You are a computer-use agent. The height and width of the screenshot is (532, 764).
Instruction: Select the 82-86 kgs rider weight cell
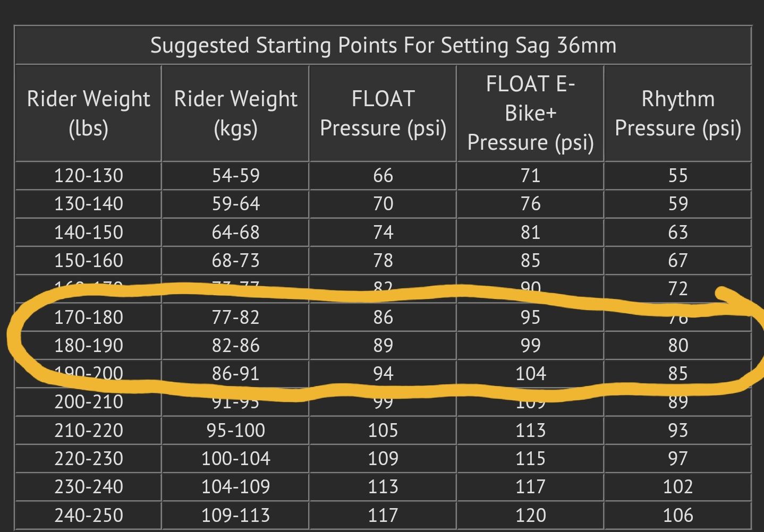coord(235,346)
